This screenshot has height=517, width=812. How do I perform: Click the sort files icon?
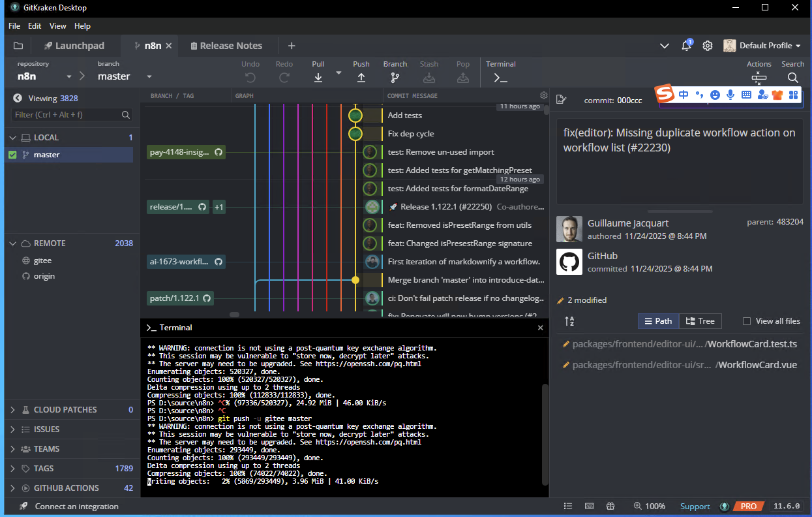pos(569,321)
